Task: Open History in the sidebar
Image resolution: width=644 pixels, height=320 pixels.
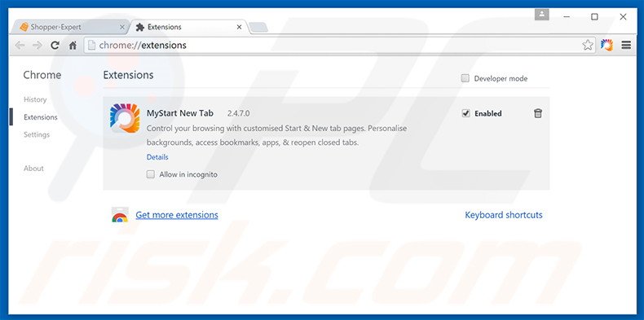Action: tap(35, 99)
